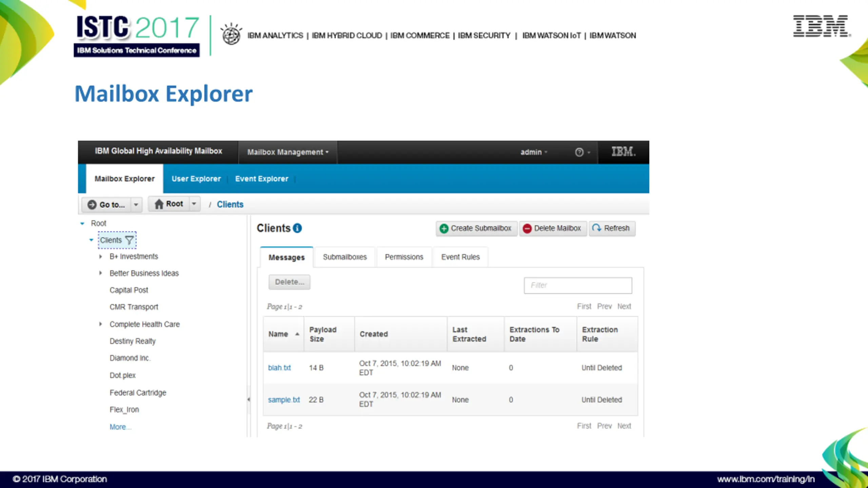Click Prev in the bottom pagination
This screenshot has height=488, width=868.
604,426
